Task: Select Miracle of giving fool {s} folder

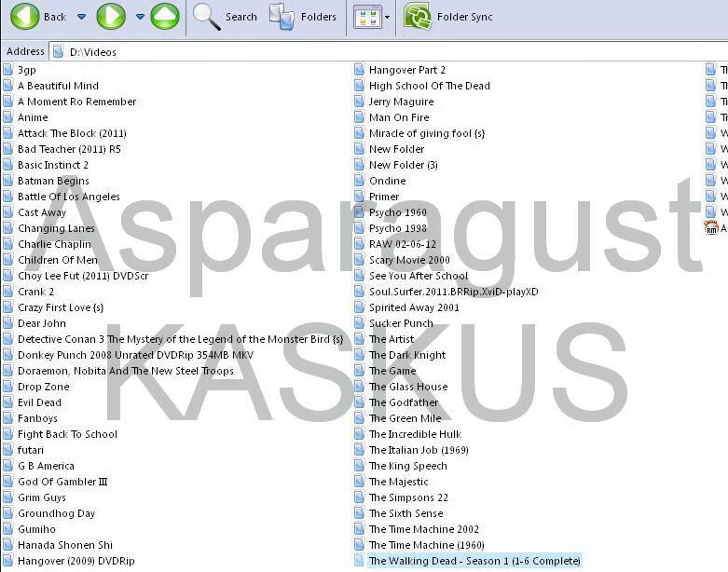Action: (427, 133)
